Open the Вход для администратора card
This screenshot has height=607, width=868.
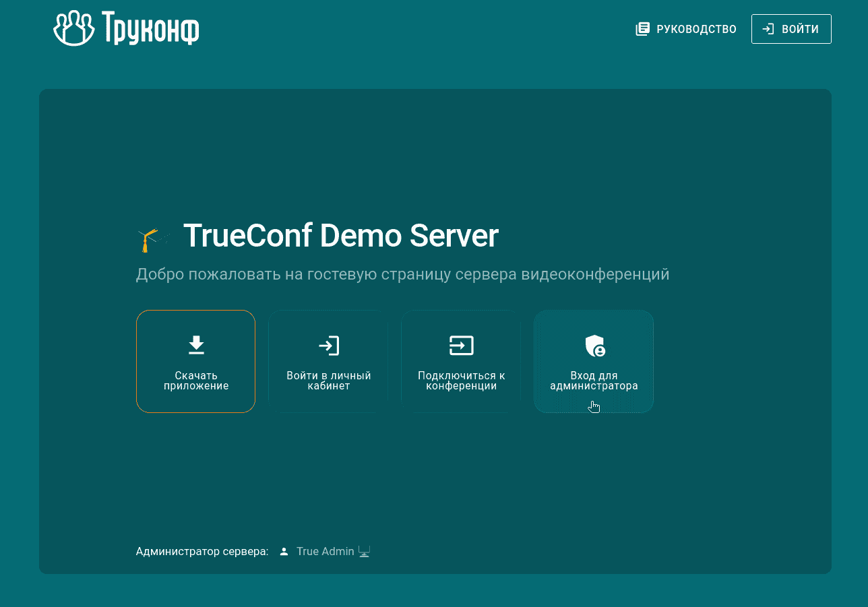coord(594,361)
